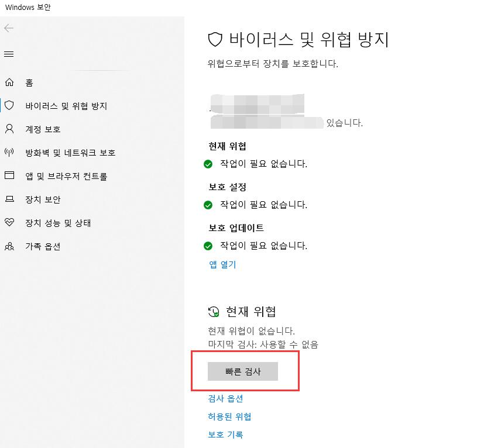Click the 보호 업데이트 heading
The width and height of the screenshot is (477, 448).
(x=236, y=228)
